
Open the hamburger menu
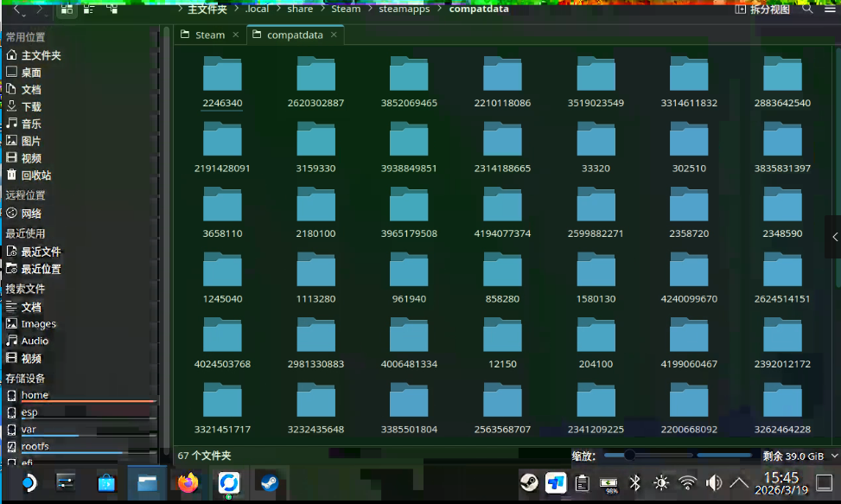tap(830, 10)
